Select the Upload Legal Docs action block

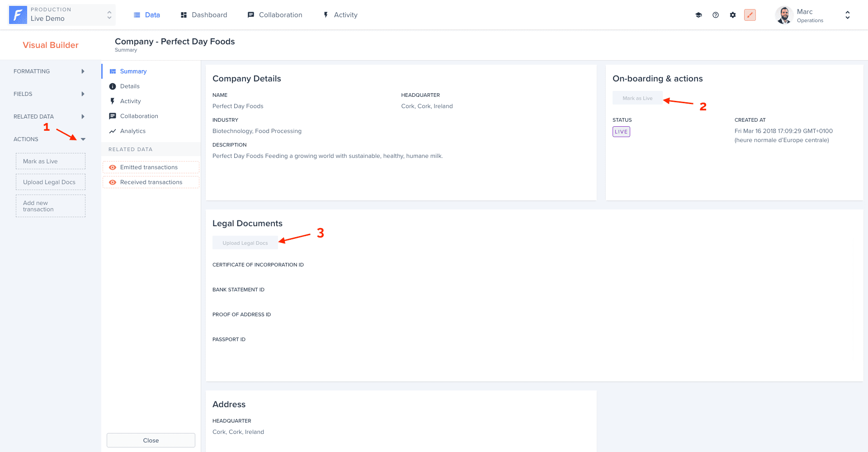tap(51, 182)
